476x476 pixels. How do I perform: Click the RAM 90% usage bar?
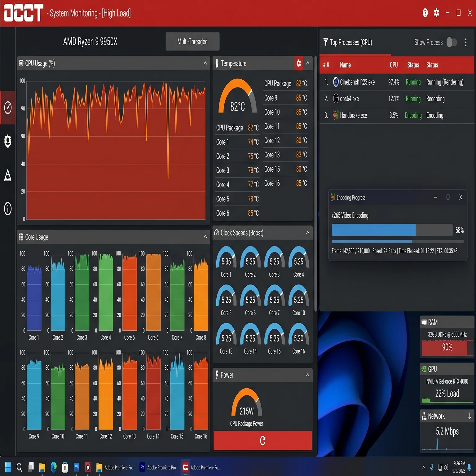pyautogui.click(x=447, y=347)
